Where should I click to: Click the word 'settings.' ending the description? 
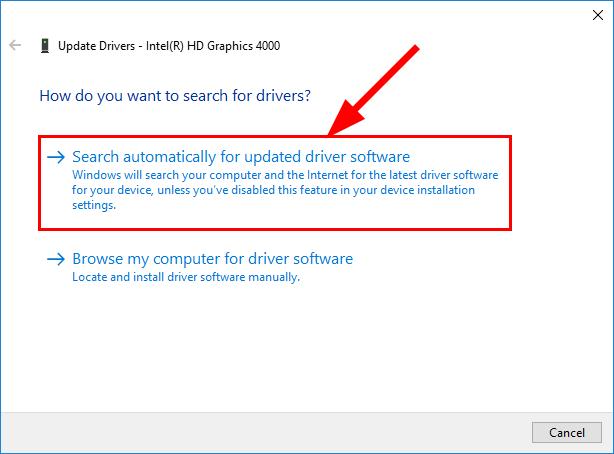pyautogui.click(x=95, y=205)
